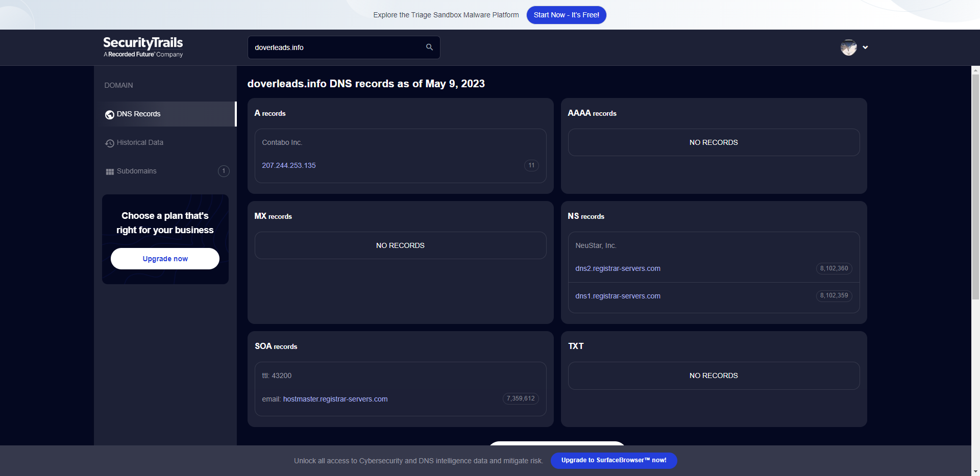This screenshot has width=980, height=476.
Task: Click count badge 8,102,359
Action: click(834, 295)
